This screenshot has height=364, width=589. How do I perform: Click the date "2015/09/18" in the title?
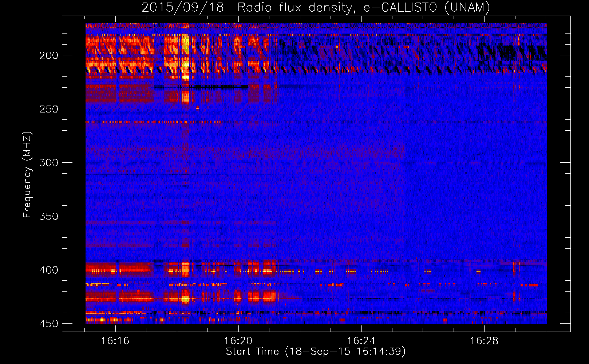[x=182, y=7]
